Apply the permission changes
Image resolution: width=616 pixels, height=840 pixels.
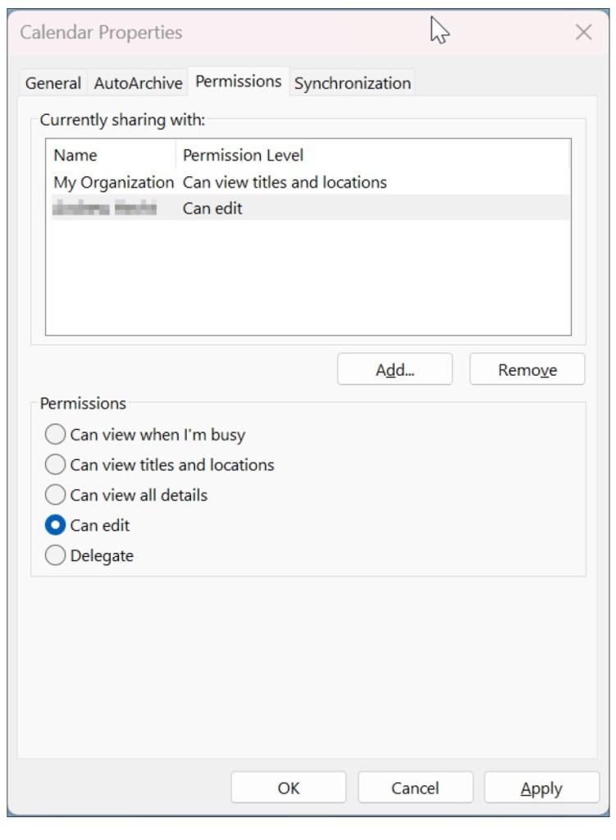541,788
